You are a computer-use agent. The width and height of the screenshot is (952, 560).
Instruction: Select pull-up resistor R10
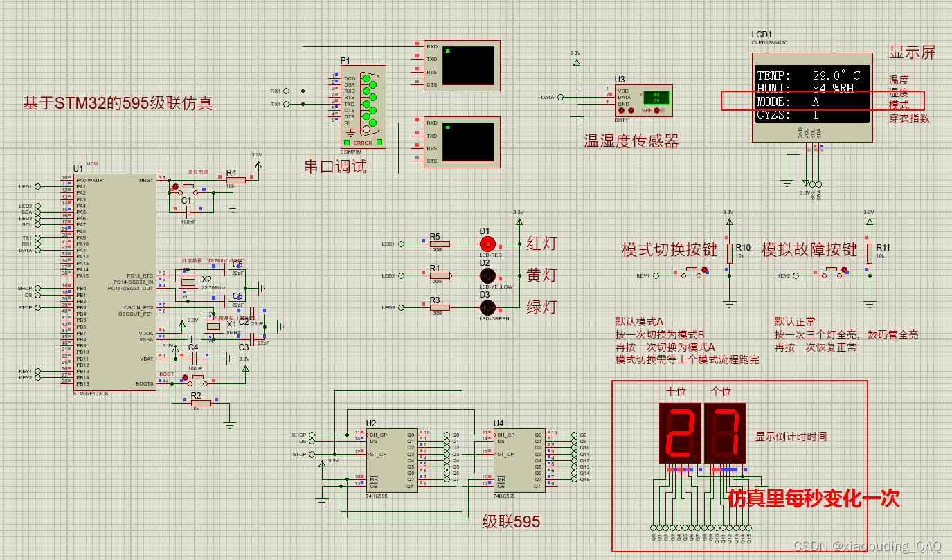[728, 253]
